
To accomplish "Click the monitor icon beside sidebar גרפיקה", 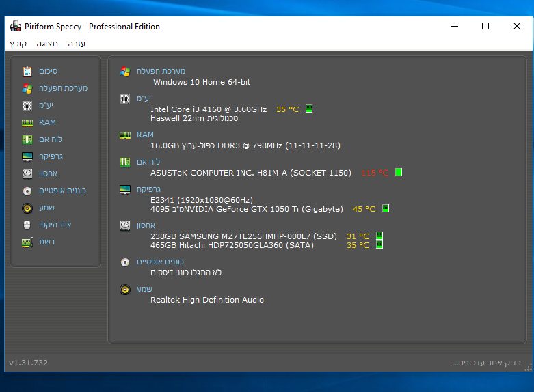I will point(27,156).
